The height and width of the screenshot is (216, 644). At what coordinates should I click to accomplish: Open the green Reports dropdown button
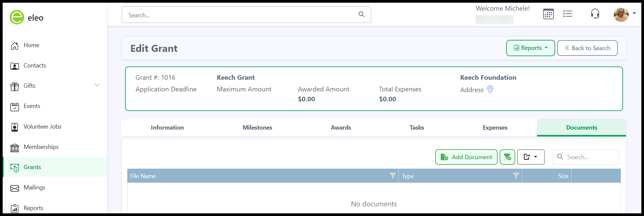tap(531, 48)
